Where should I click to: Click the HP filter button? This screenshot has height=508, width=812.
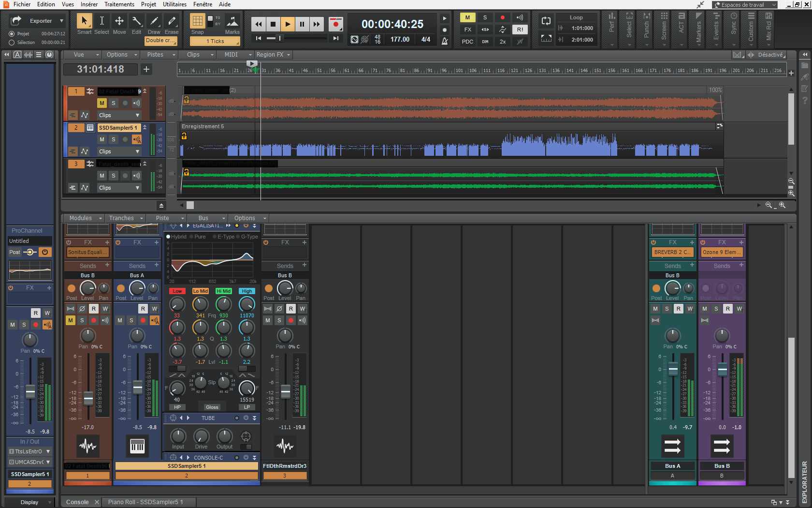[x=177, y=407]
